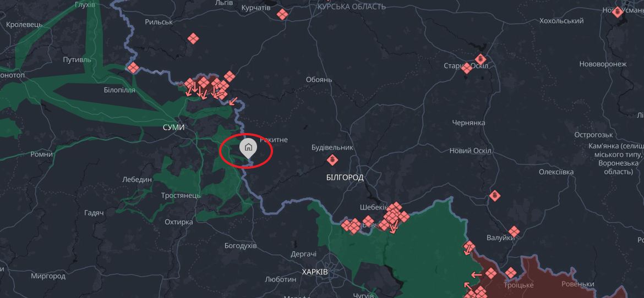
Task: Open the headquarters marker below Будівельник
Action: [x=332, y=159]
